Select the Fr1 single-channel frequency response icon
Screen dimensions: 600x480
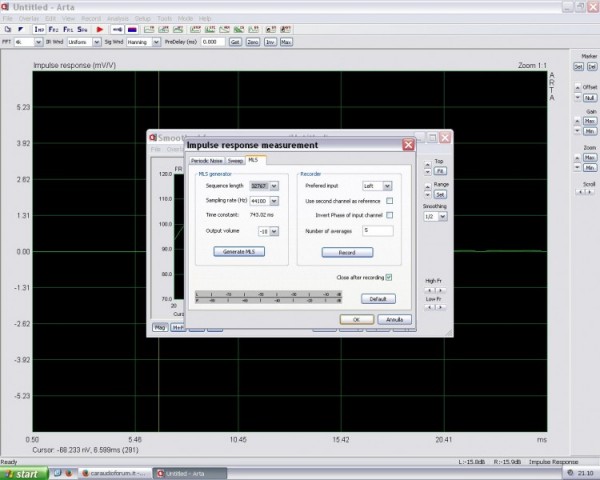tap(68, 29)
